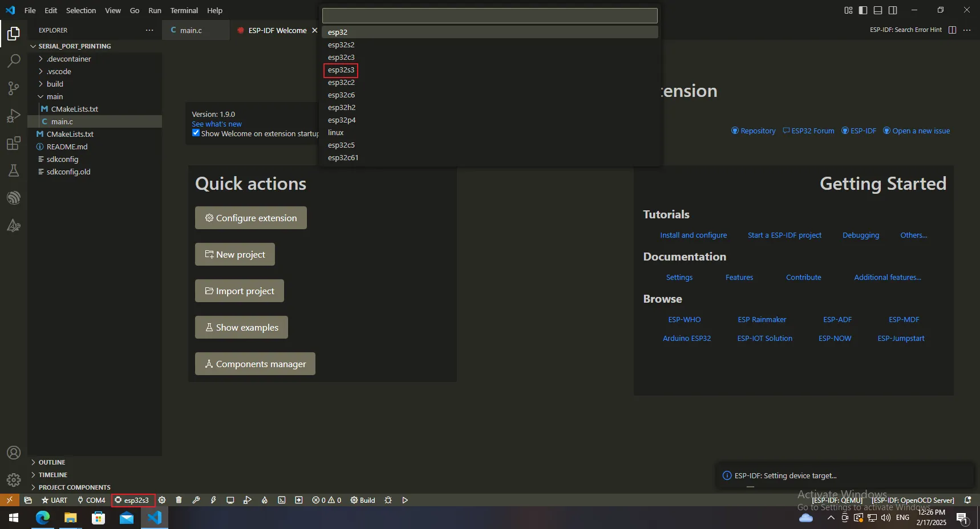Click the build, flash and monitor flame icon
Screen dimensions: 980x529
265,500
